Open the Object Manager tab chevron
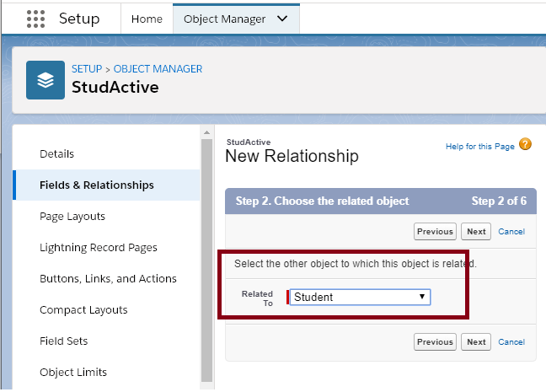The height and width of the screenshot is (392, 546). pos(282,19)
